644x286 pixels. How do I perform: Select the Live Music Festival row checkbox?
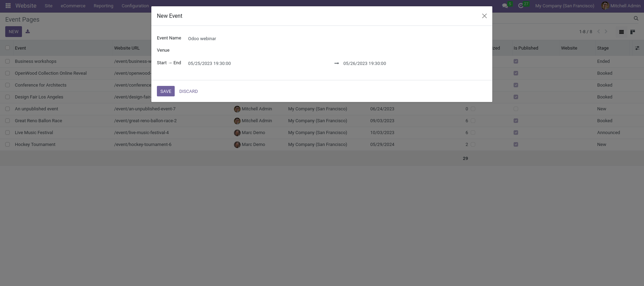[7, 133]
